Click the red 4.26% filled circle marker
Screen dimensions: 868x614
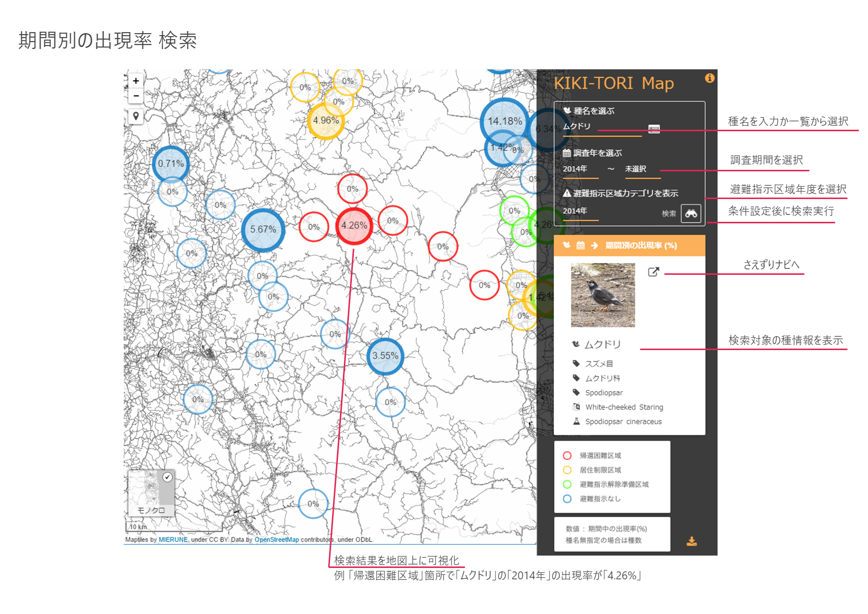coord(354,226)
